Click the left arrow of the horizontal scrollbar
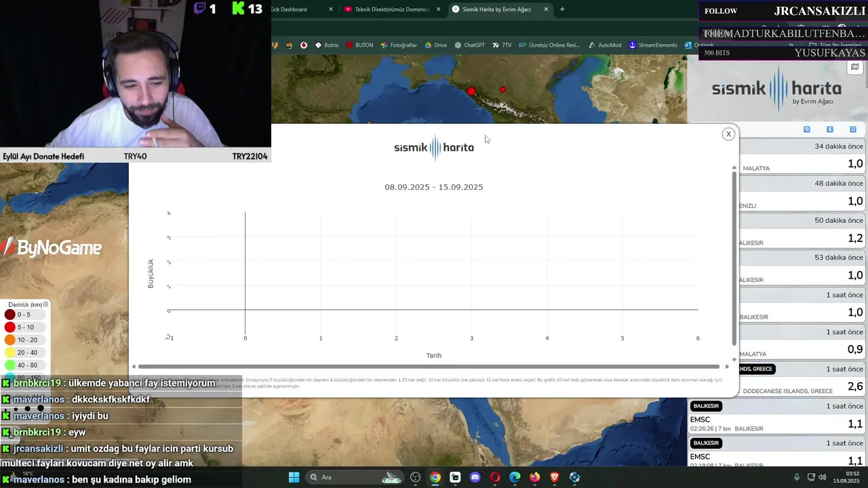This screenshot has height=488, width=868. click(134, 367)
